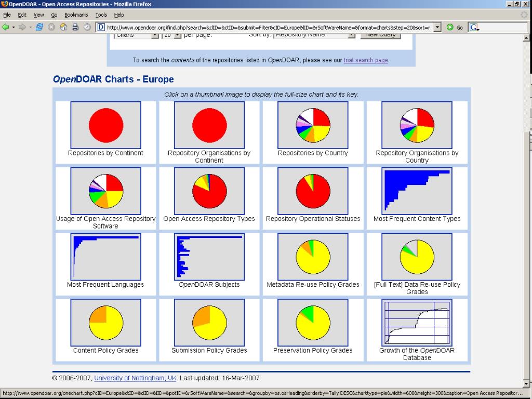Open Full Text Data Re-use Policy Grades chart
The image size is (532, 399).
(417, 257)
